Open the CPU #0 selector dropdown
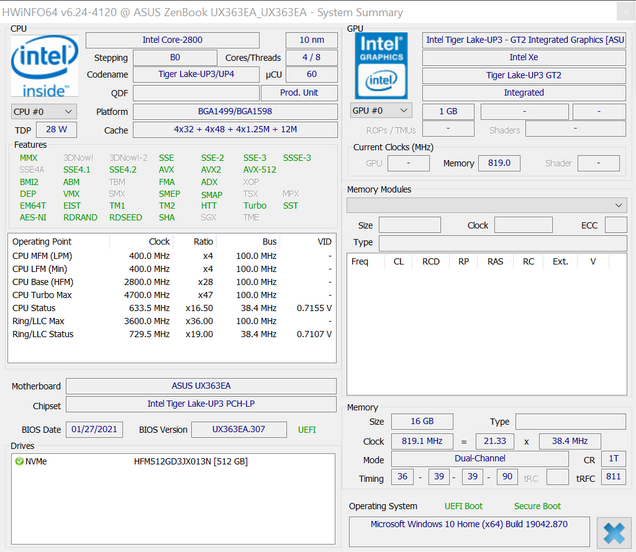This screenshot has height=552, width=636. [42, 111]
